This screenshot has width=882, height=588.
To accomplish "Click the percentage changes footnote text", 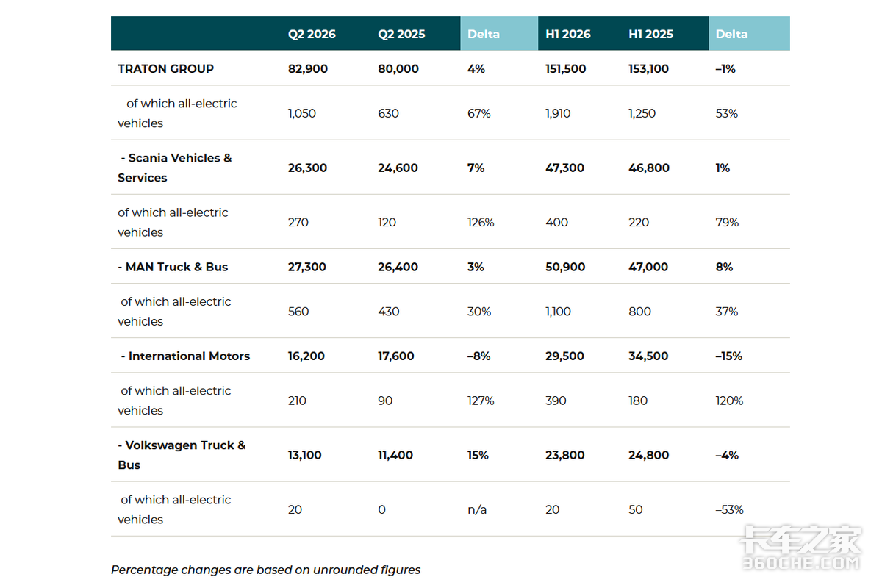I will (266, 570).
